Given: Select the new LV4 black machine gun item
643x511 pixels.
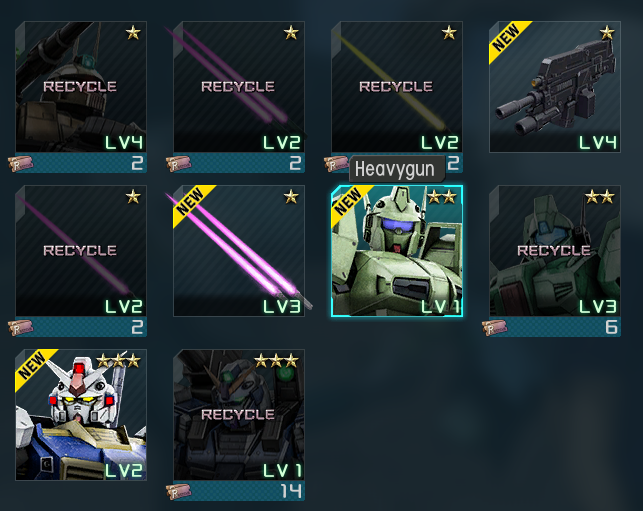Looking at the screenshot, I should click(x=555, y=87).
